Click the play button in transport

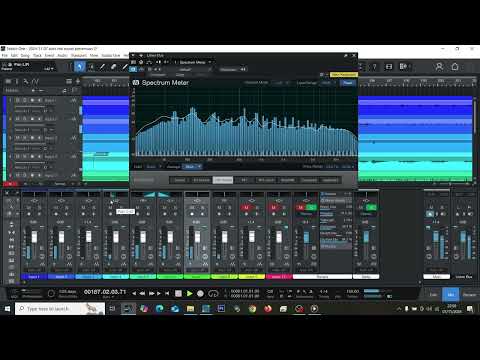click(189, 293)
